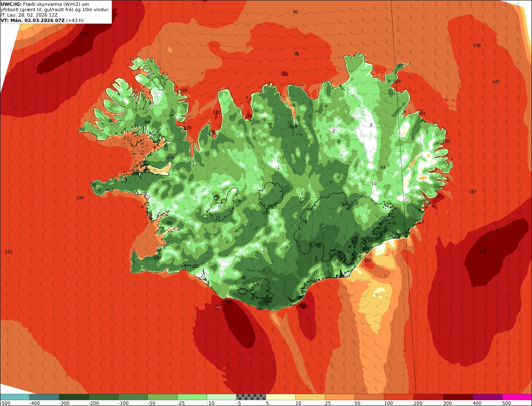Click the map value '325' off the south coast
The width and height of the screenshot is (532, 406).
[302, 306]
